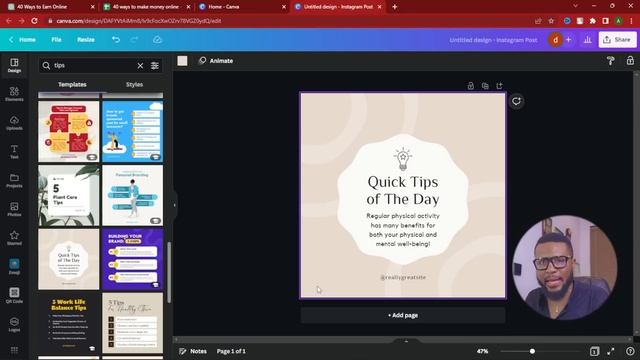Select the Work Life Balance Tips template
The width and height of the screenshot is (640, 360).
pos(69,323)
